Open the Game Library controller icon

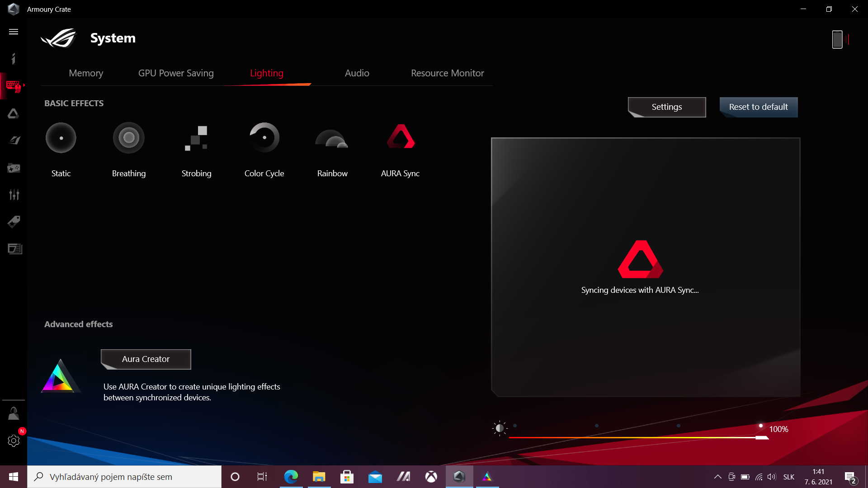pos(14,168)
